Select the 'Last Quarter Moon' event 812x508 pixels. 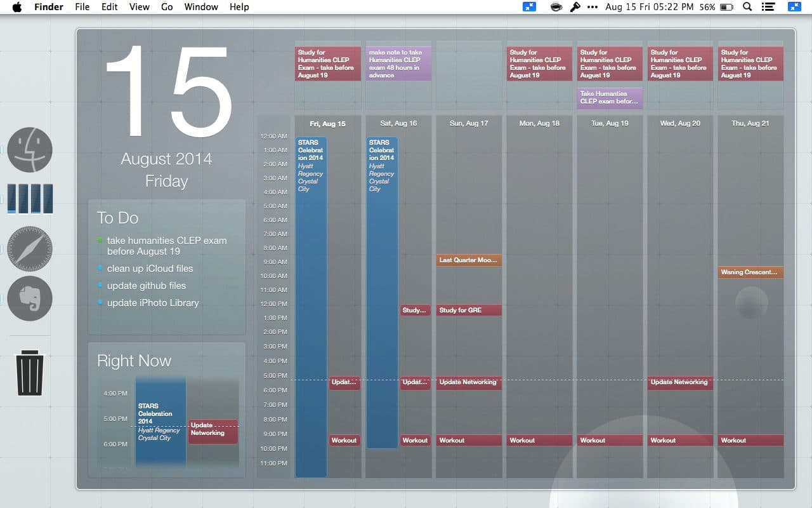468,260
